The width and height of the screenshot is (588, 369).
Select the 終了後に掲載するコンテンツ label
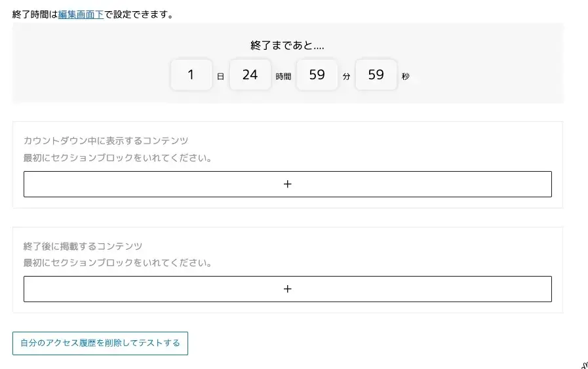[83, 246]
